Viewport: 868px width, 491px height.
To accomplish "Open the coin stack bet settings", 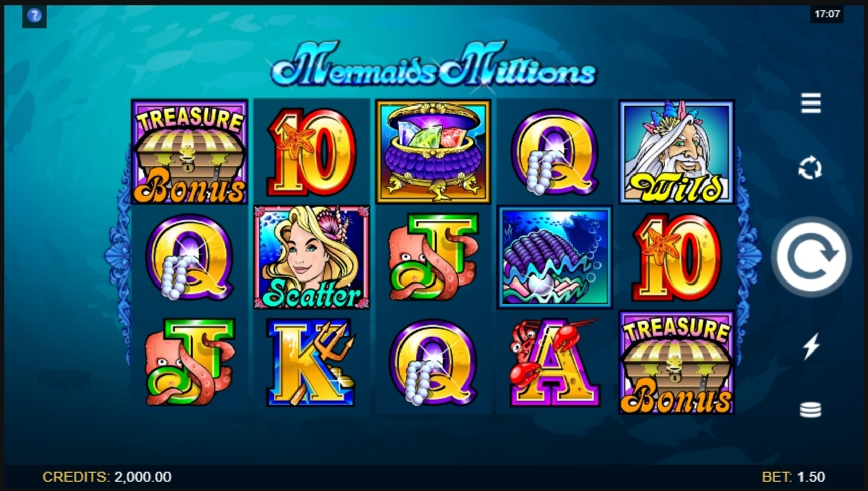I will (x=811, y=410).
